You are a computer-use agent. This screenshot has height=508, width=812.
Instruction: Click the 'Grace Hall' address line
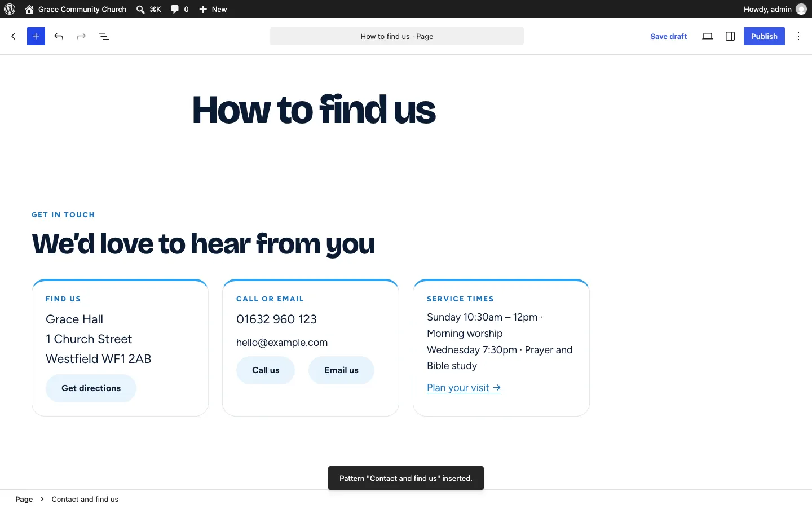tap(74, 319)
